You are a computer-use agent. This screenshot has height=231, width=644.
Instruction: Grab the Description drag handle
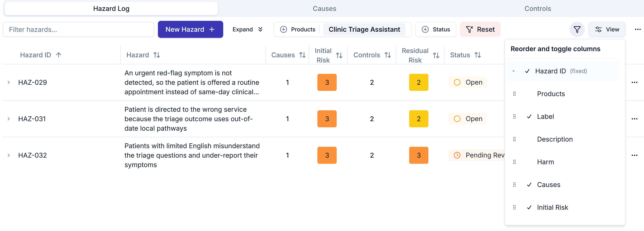pos(514,139)
